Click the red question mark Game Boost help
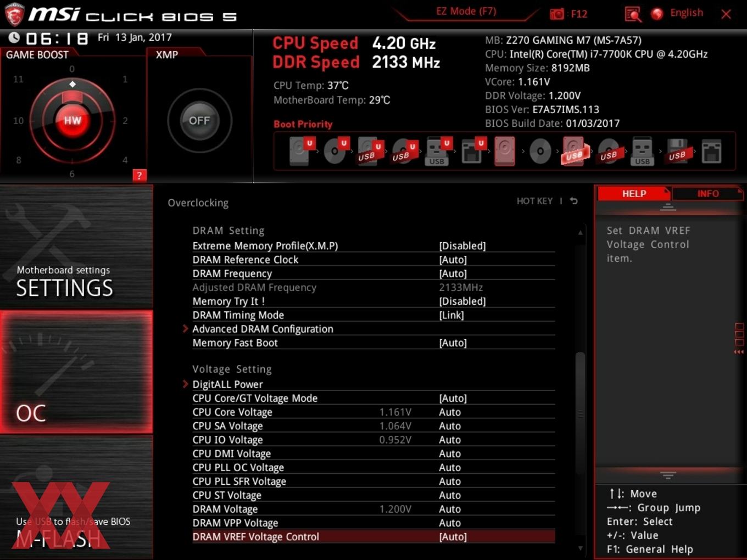Viewport: 747px width, 560px height. [x=140, y=176]
